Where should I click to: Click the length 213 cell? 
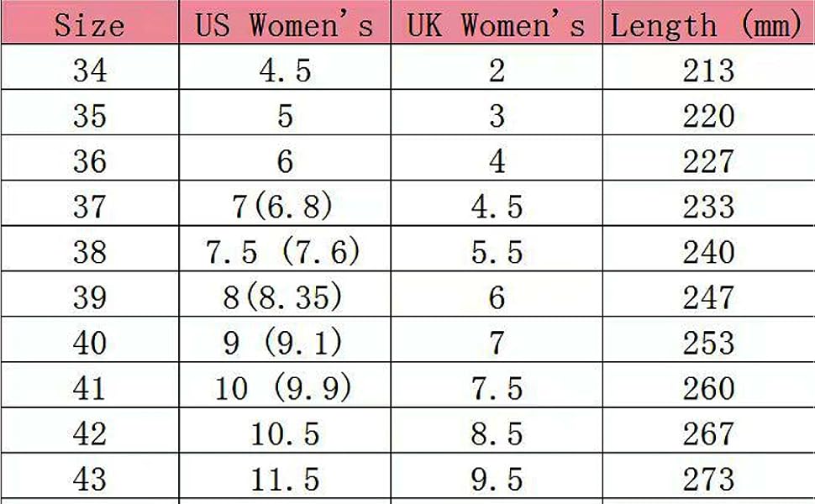click(708, 67)
